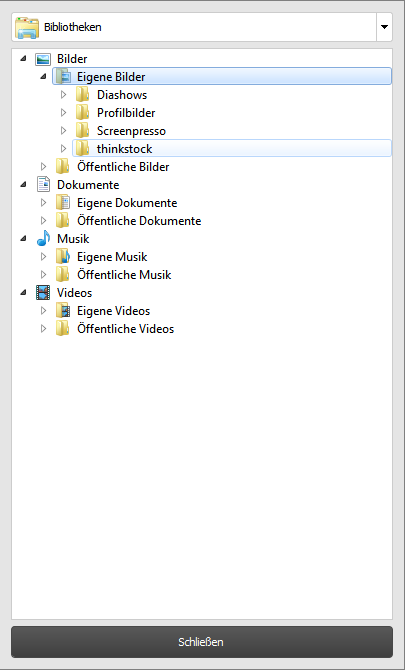Expand the Öffentliche Bilder folder
Viewport: 405px width, 670px height.
(43, 167)
